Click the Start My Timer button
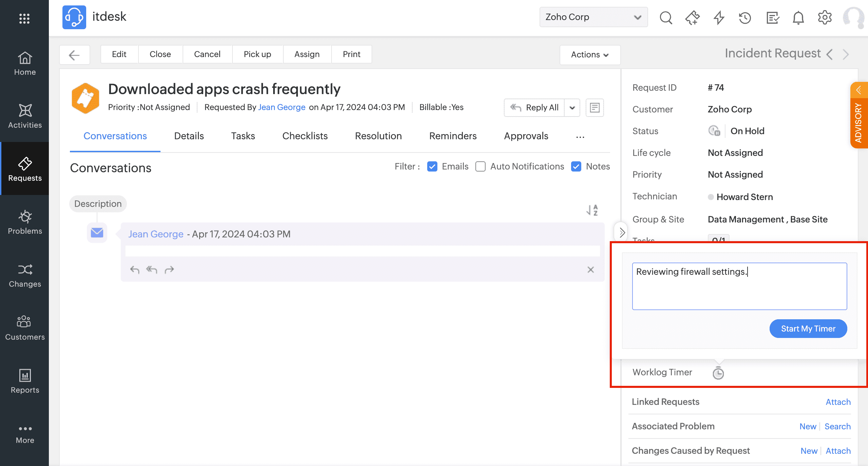 808,328
